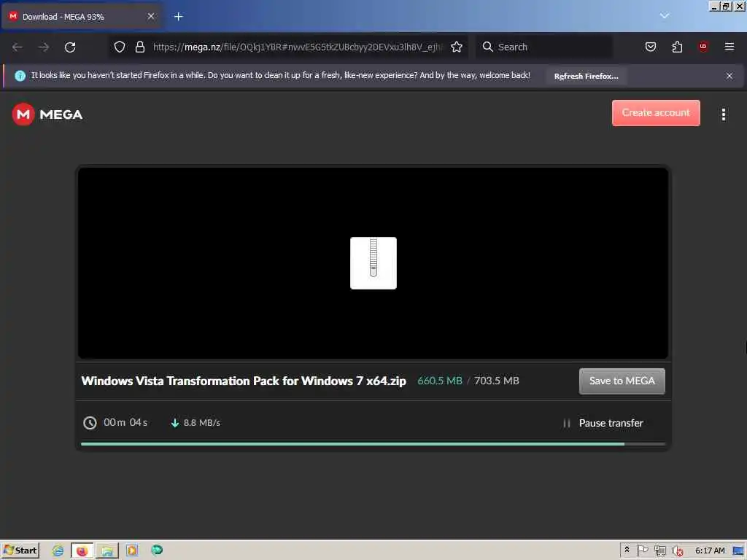The height and width of the screenshot is (560, 747).
Task: Click the Save to MEGA button
Action: [x=622, y=381]
